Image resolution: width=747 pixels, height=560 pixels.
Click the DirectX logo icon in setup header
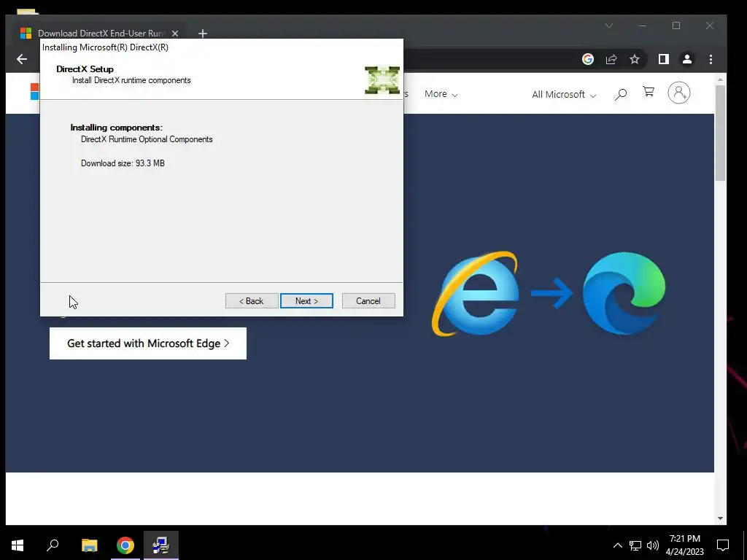pyautogui.click(x=382, y=80)
